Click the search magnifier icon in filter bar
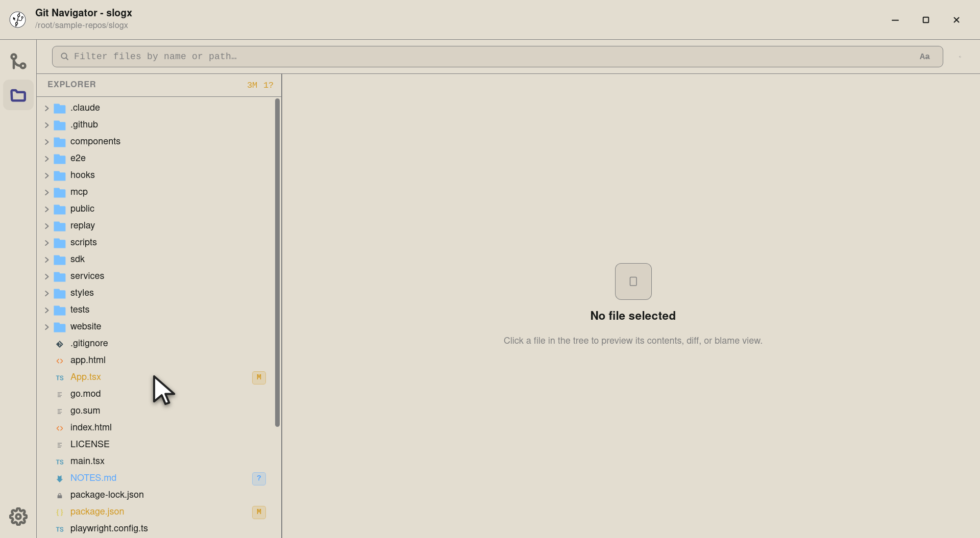The image size is (980, 538). 65,57
